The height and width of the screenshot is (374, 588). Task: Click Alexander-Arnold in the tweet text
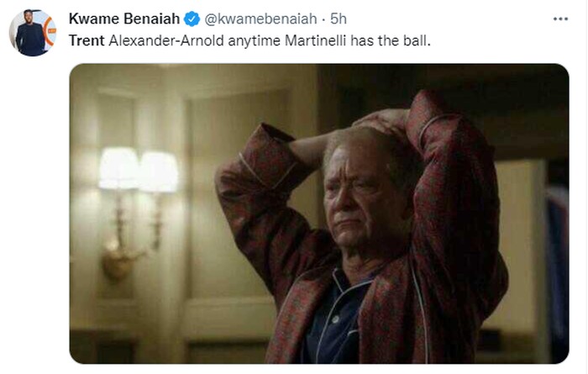[x=166, y=40]
